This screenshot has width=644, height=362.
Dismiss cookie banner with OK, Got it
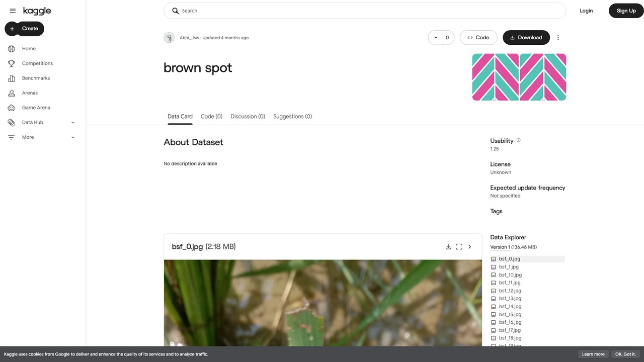click(x=625, y=354)
